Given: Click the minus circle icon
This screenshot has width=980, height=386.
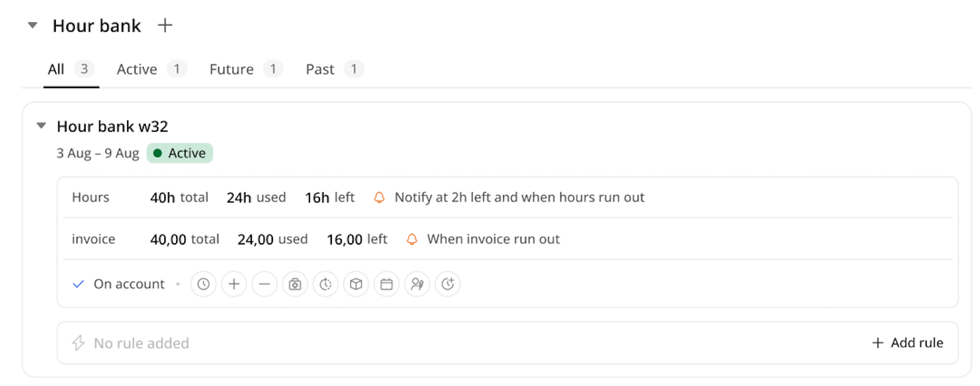Looking at the screenshot, I should (x=264, y=284).
